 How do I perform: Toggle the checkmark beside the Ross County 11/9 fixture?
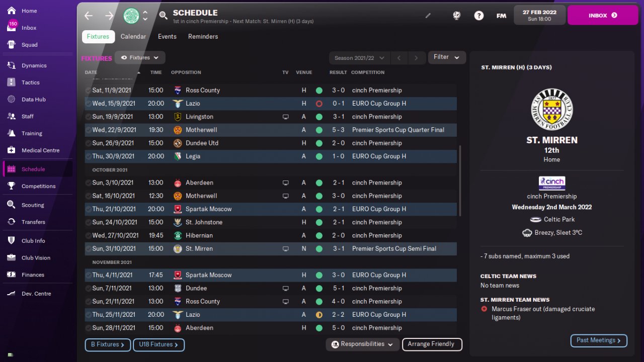(x=88, y=90)
